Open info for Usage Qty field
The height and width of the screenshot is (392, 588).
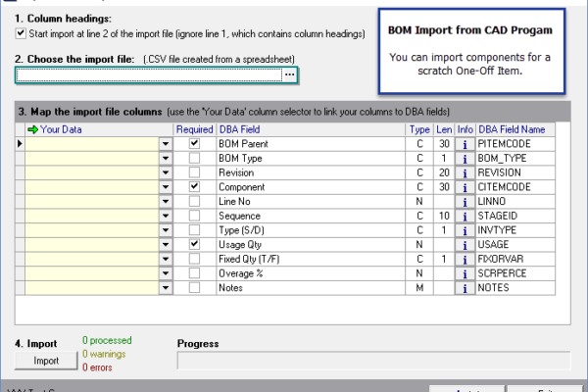(x=465, y=245)
